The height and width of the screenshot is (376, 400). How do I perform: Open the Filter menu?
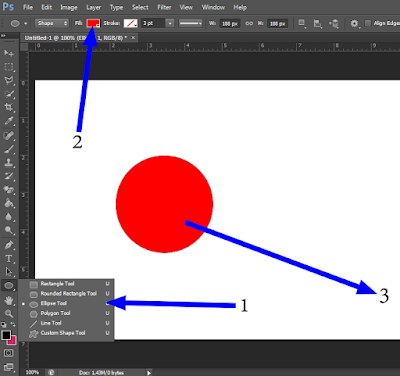click(164, 7)
